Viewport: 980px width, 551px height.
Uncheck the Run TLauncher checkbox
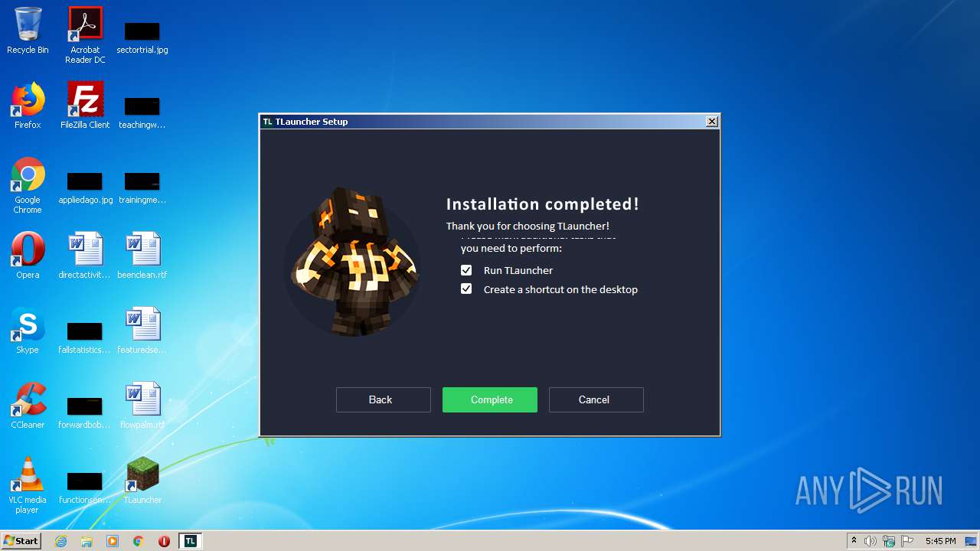pos(466,270)
